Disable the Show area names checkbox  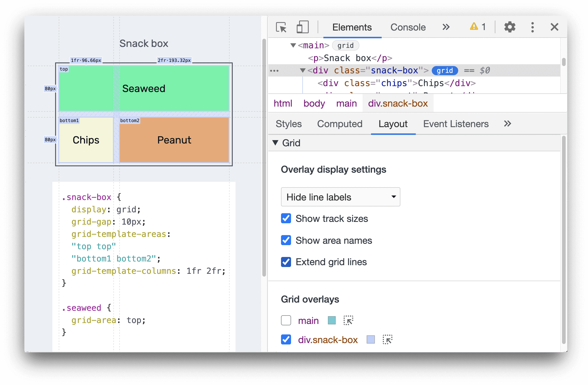click(286, 240)
